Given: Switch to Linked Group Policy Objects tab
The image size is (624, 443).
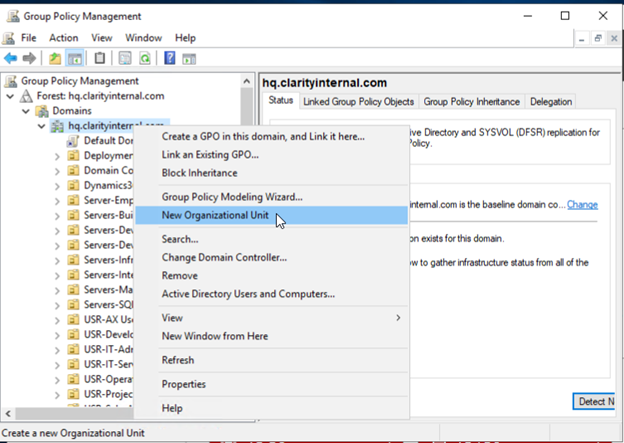Looking at the screenshot, I should click(x=359, y=102).
